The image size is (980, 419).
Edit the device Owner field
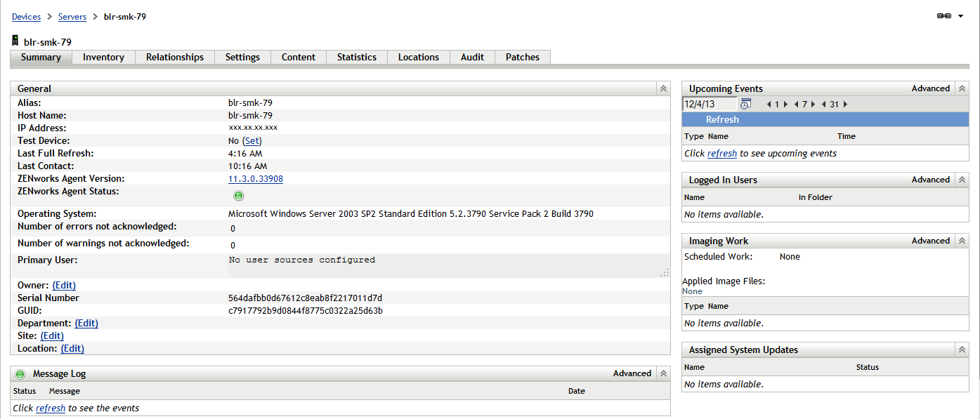[63, 285]
